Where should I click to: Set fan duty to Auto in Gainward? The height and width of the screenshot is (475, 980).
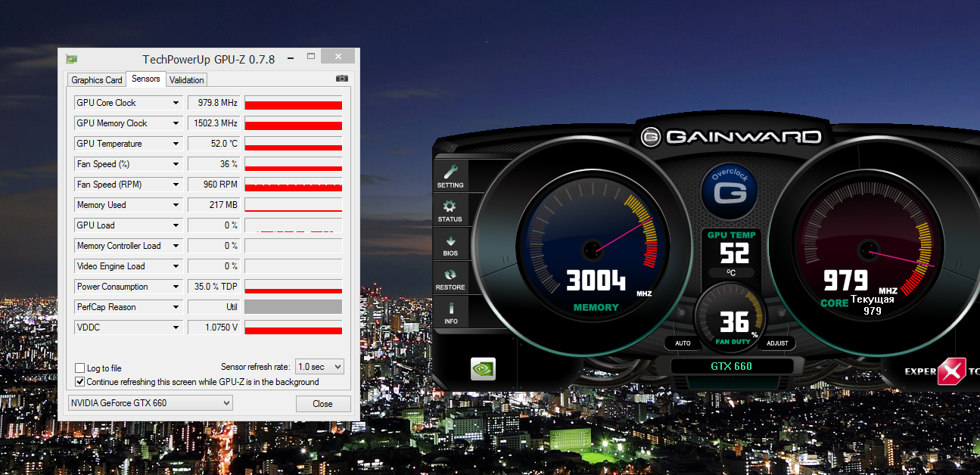pyautogui.click(x=683, y=343)
